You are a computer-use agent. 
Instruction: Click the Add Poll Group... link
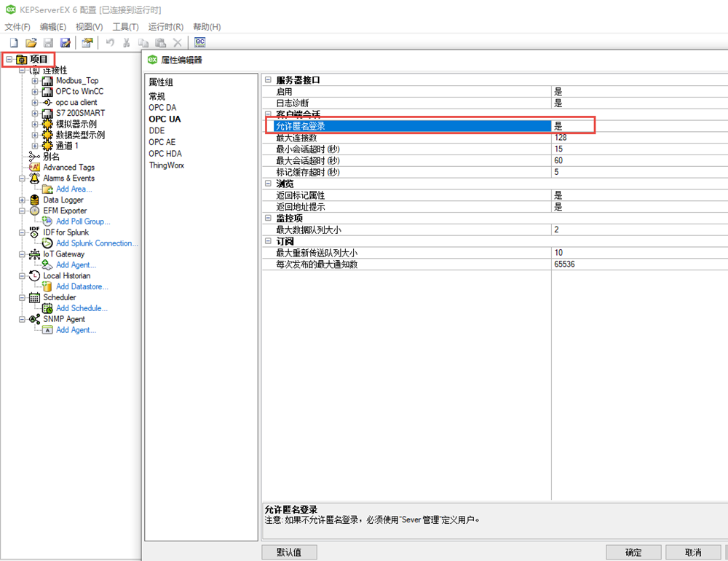tap(83, 221)
